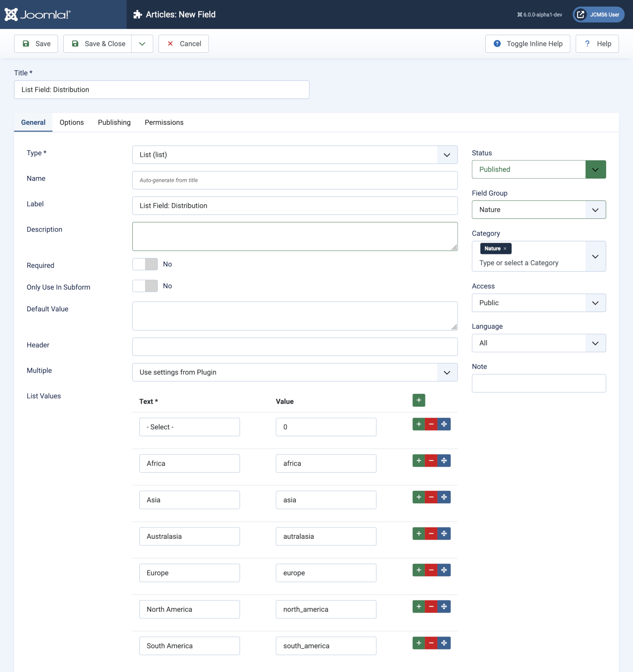
Task: Click the red minus next to Africa row
Action: (431, 460)
